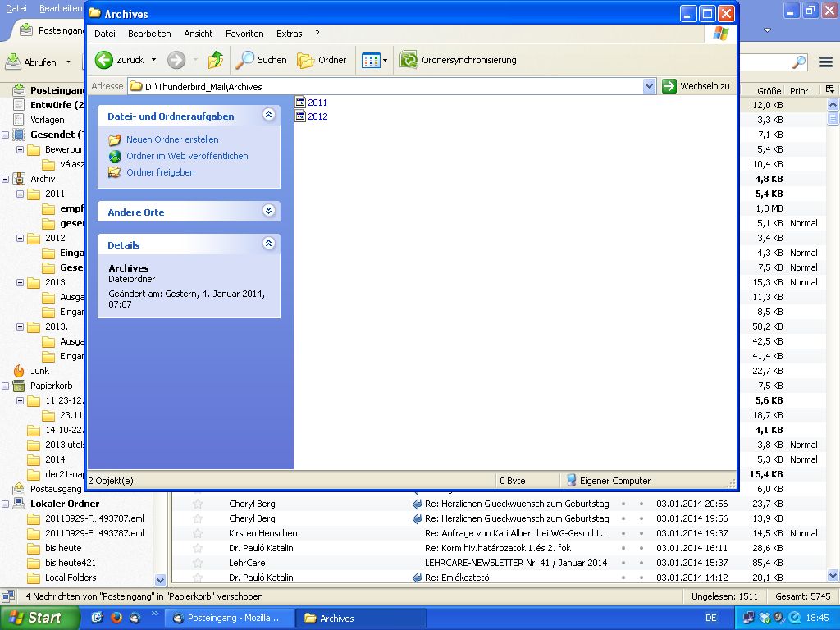Open the view options dropdown button
This screenshot has height=630, width=840.
click(x=374, y=60)
